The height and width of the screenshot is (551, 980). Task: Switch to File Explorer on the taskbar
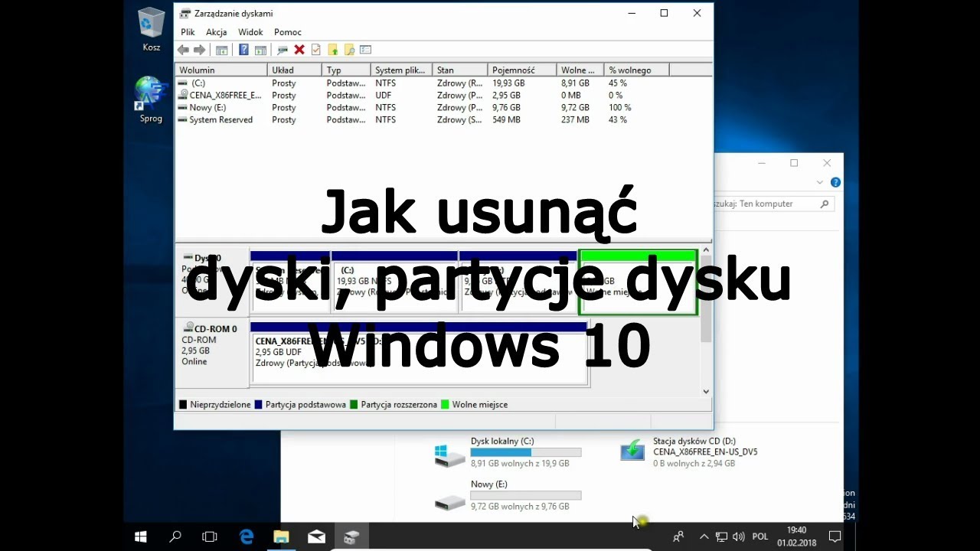[281, 537]
